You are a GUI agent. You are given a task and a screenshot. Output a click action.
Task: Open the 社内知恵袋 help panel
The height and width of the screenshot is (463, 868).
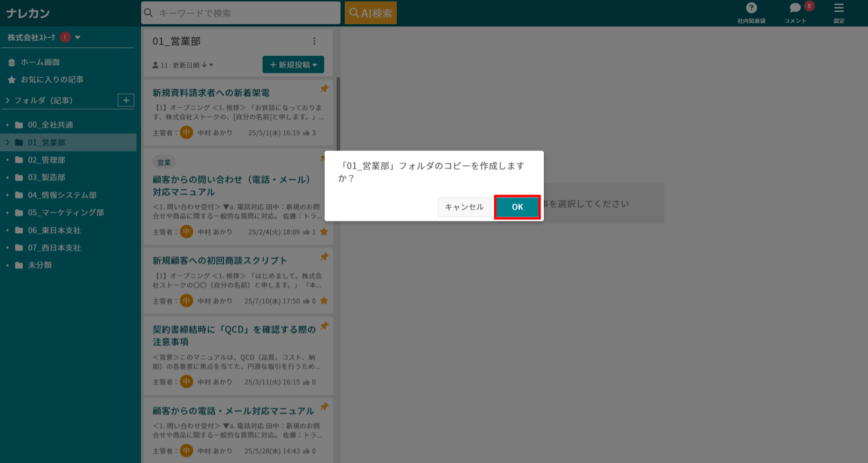pyautogui.click(x=751, y=13)
